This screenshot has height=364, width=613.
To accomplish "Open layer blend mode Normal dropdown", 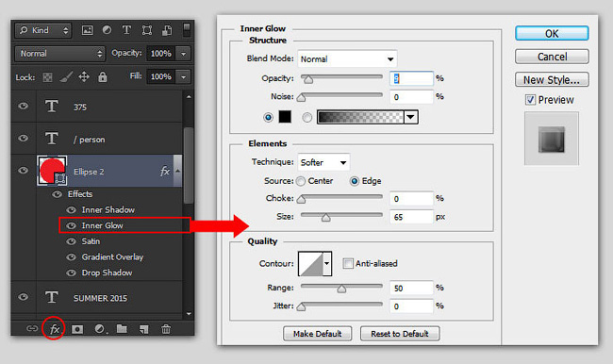I will (x=59, y=54).
